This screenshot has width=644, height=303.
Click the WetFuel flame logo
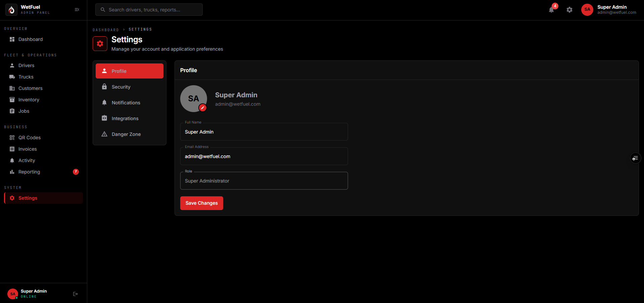tap(11, 10)
